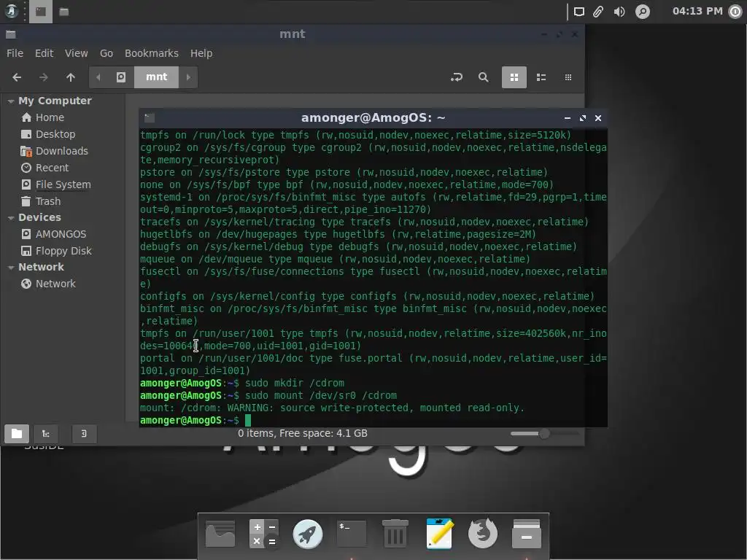This screenshot has width=747, height=560.
Task: Open the volume control tray icon
Action: (x=619, y=12)
